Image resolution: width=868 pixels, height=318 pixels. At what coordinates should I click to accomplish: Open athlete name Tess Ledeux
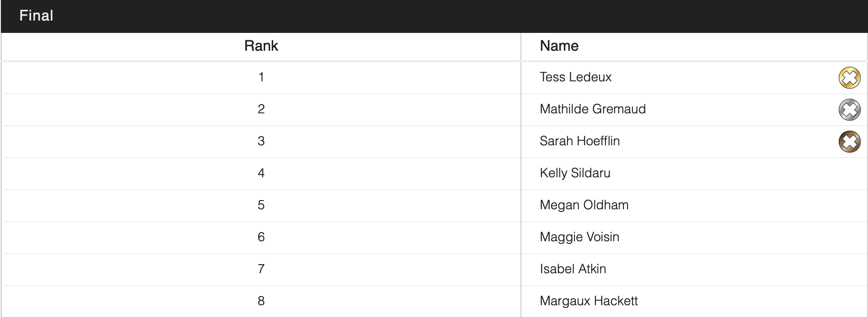[575, 77]
